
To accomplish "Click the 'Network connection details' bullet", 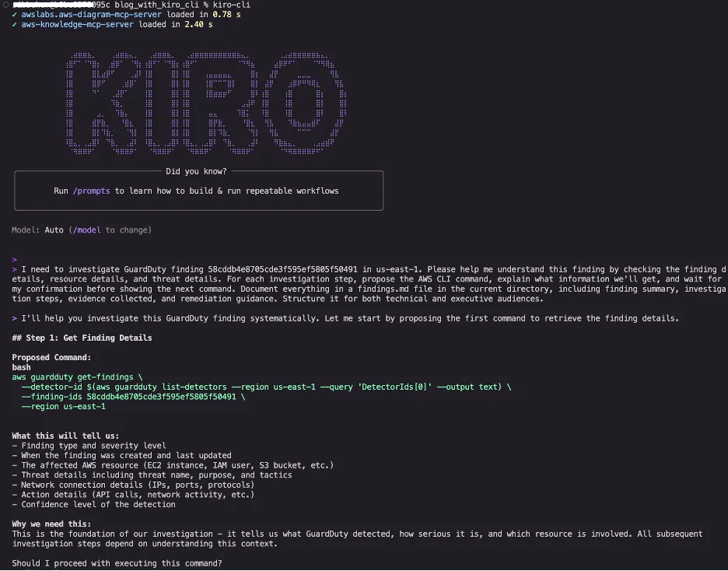I will click(133, 485).
